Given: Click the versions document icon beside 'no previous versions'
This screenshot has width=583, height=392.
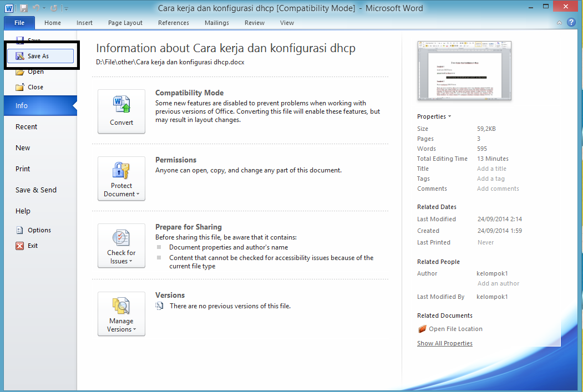Looking at the screenshot, I should pos(160,306).
